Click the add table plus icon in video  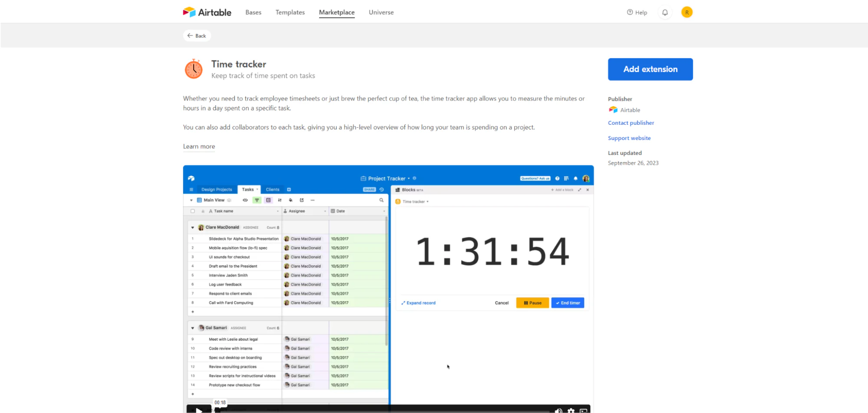[x=289, y=190]
